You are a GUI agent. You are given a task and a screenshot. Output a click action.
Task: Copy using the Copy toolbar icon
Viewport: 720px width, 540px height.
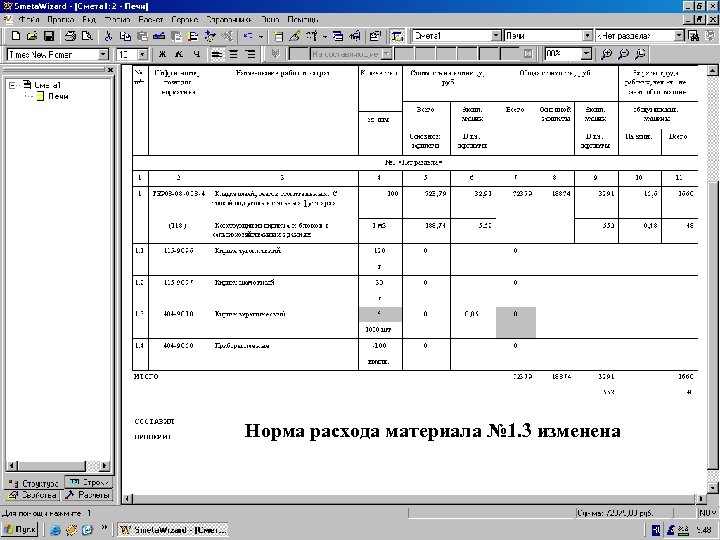click(125, 36)
